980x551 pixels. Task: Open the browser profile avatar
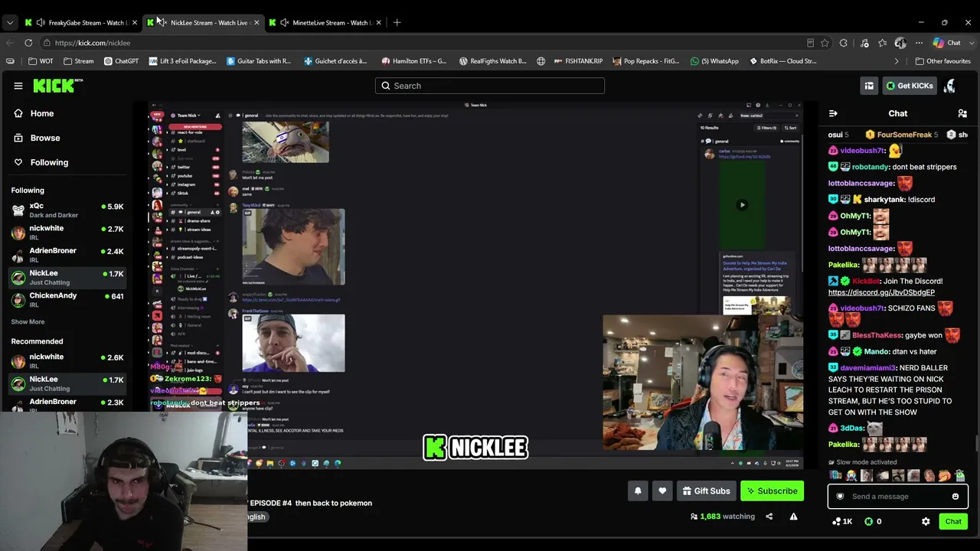point(900,43)
